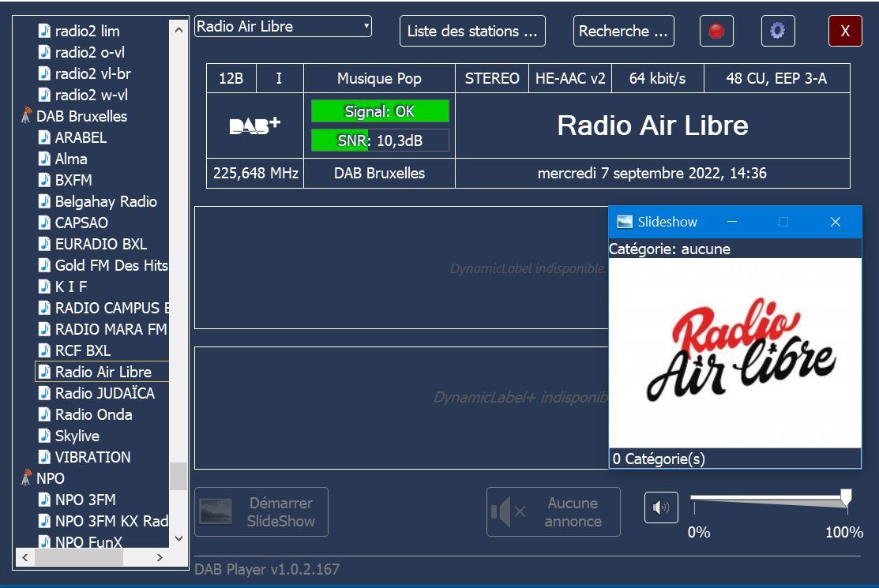
Task: Select station radio2 w-vl
Action: (91, 95)
